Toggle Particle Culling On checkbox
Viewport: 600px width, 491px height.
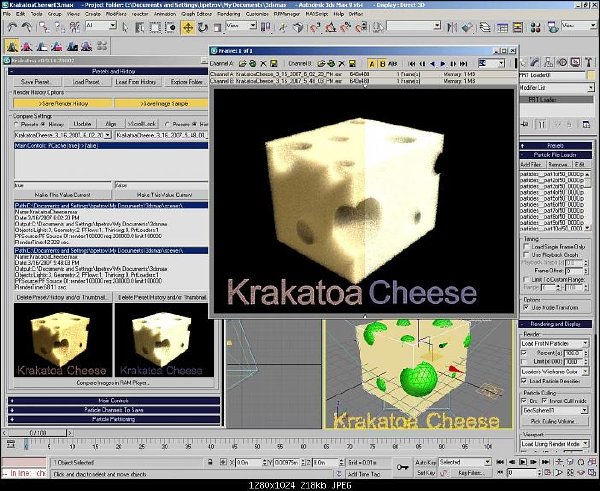click(x=524, y=401)
